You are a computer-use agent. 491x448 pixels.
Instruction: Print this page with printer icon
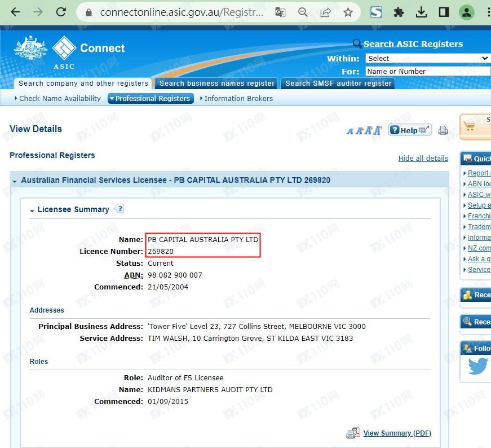(x=443, y=130)
